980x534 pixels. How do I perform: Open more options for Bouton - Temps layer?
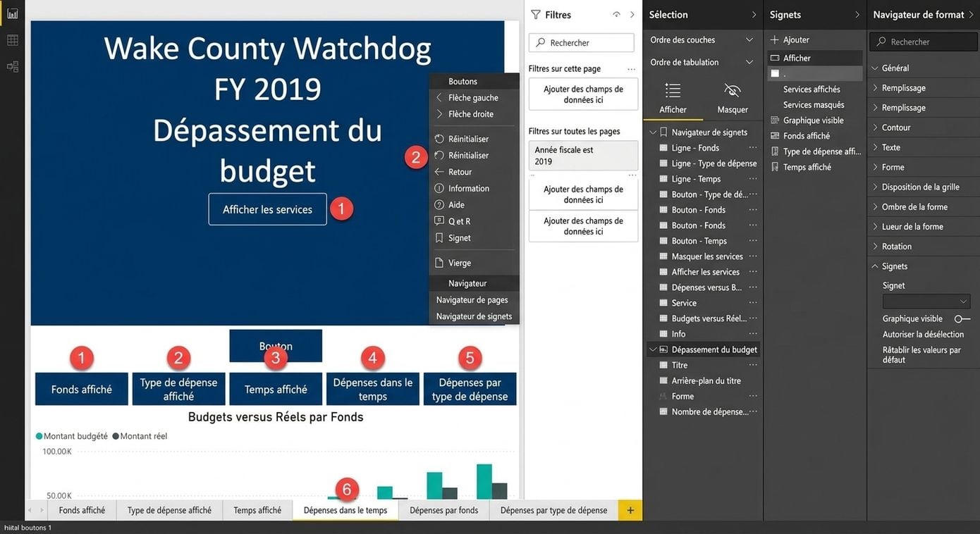click(753, 241)
